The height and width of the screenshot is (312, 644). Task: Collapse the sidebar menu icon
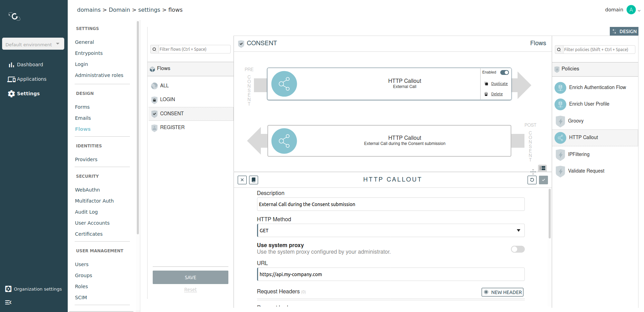pyautogui.click(x=8, y=302)
